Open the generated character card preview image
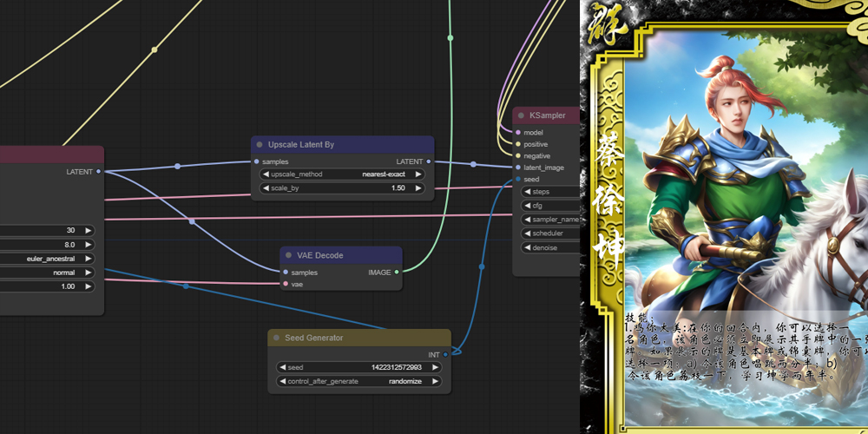Image resolution: width=868 pixels, height=434 pixels. (724, 217)
